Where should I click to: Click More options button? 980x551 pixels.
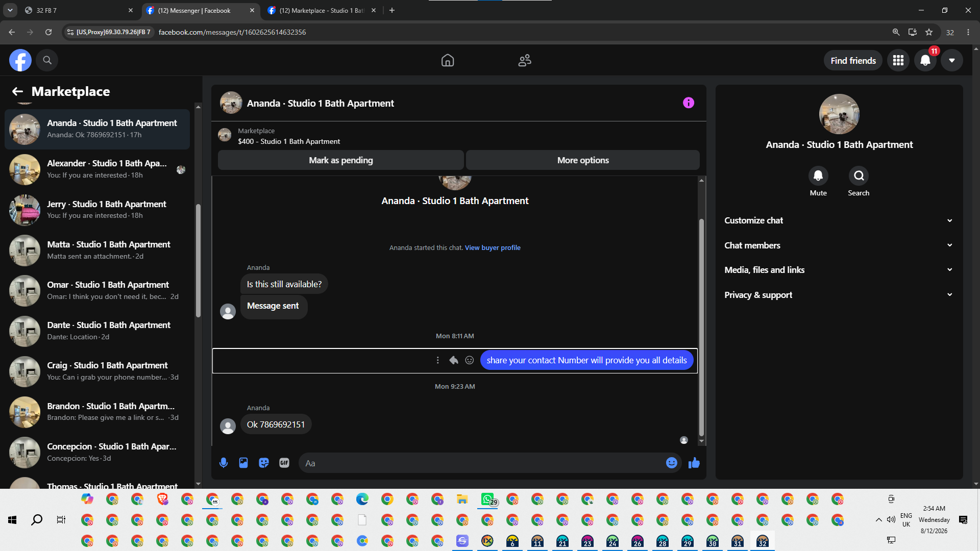(x=583, y=160)
